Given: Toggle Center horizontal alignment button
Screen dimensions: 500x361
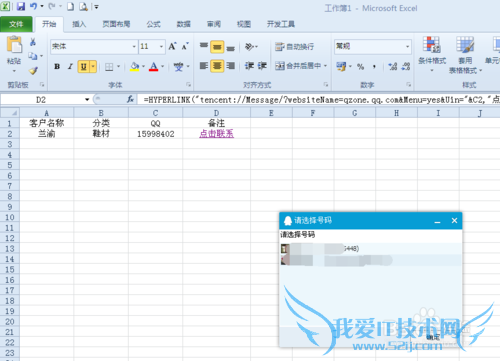Looking at the screenshot, I should click(x=217, y=66).
